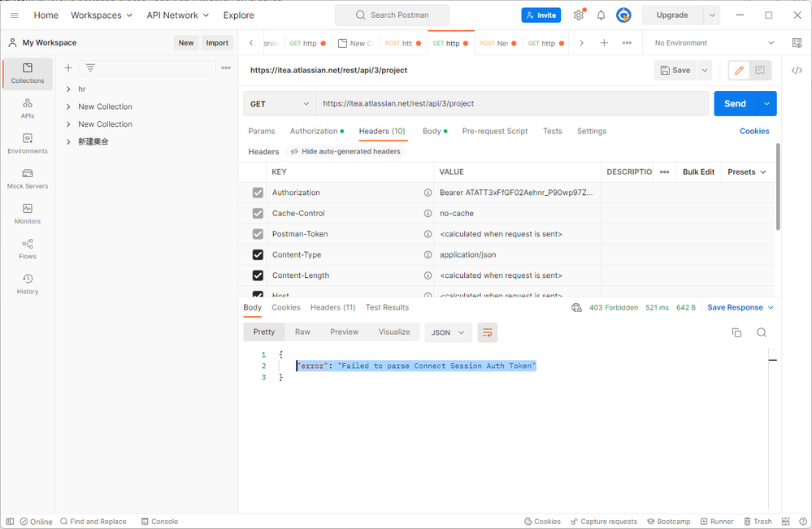The height and width of the screenshot is (529, 812).
Task: Click the Invite button
Action: (x=541, y=15)
